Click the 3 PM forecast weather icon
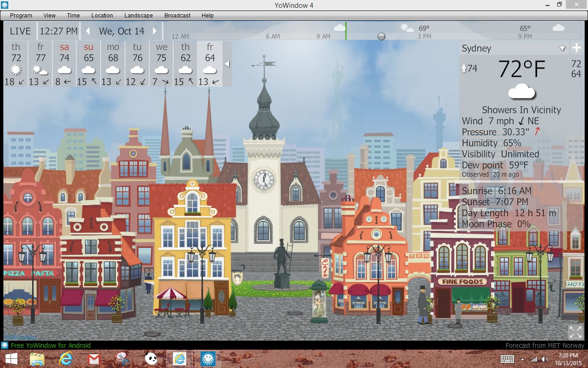 click(407, 28)
